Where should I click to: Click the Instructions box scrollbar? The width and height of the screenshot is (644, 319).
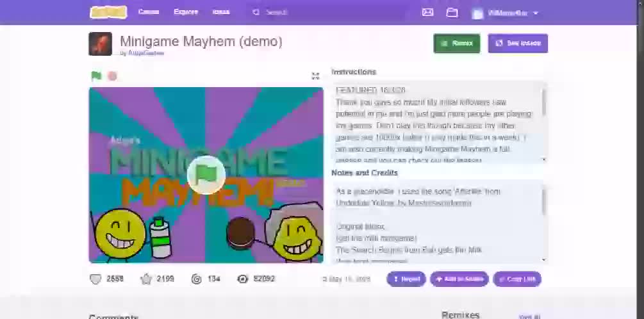[x=545, y=102]
